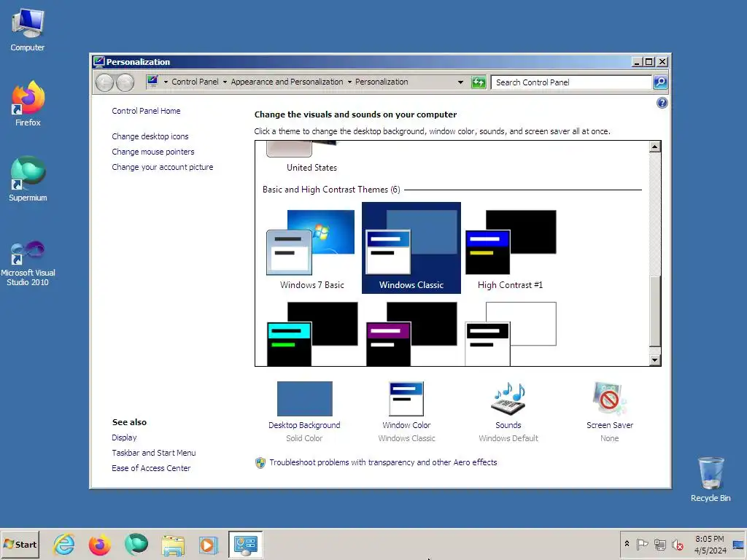Show hidden icons in system tray
This screenshot has height=560, width=747.
coord(627,544)
